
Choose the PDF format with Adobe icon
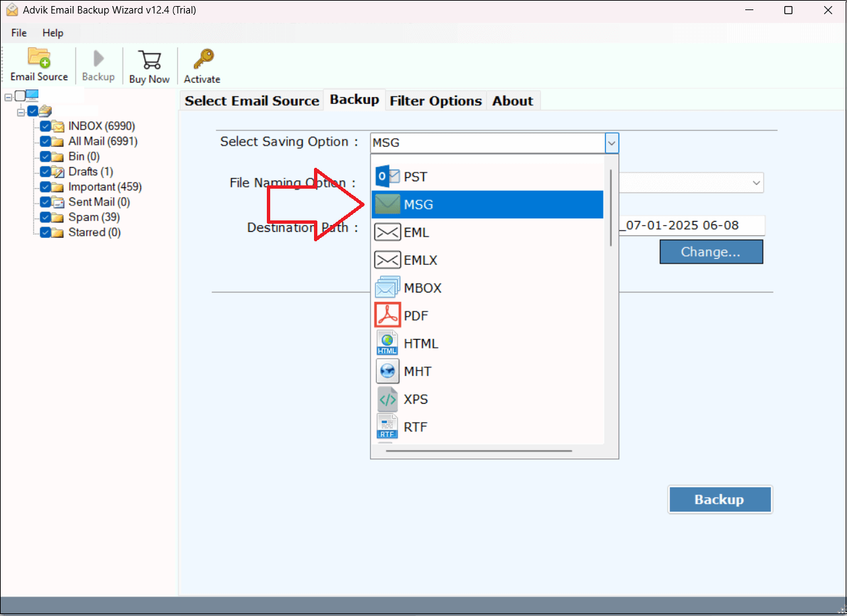pos(387,315)
